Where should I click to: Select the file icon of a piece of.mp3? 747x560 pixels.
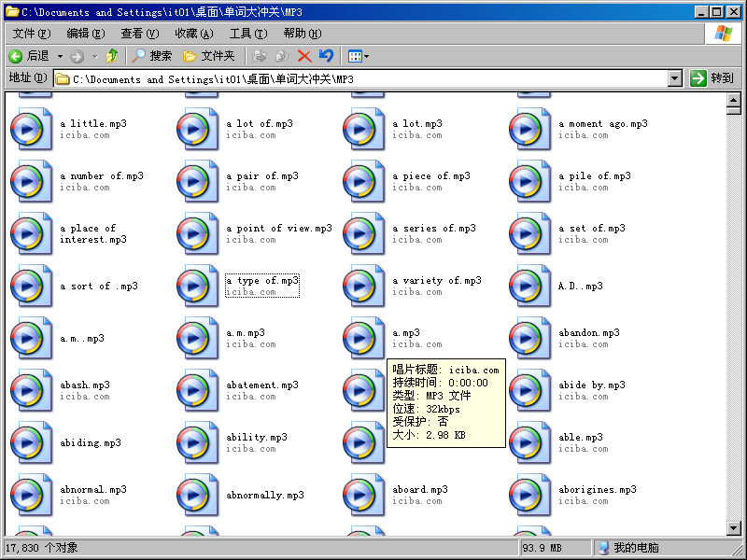363,181
